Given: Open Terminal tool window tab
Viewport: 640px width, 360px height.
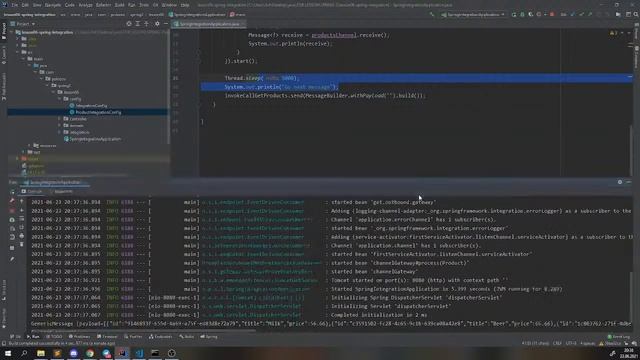Looking at the screenshot, I should (107, 337).
